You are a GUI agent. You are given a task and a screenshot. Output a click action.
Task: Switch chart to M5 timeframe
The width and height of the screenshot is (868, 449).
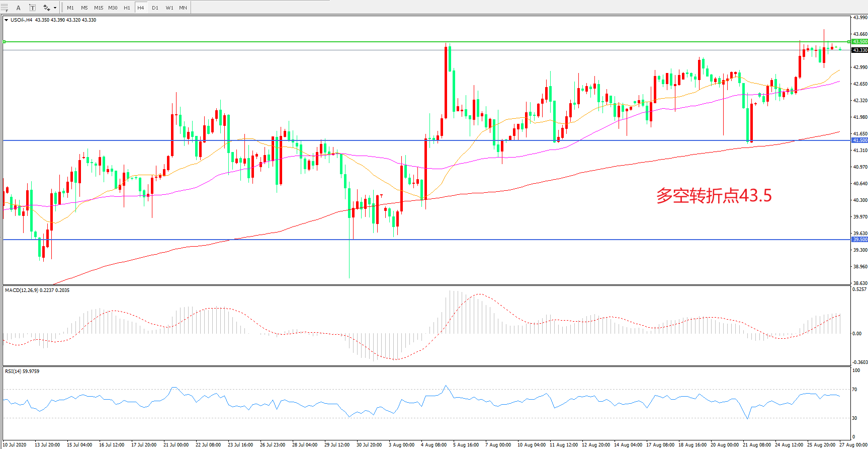coord(84,8)
